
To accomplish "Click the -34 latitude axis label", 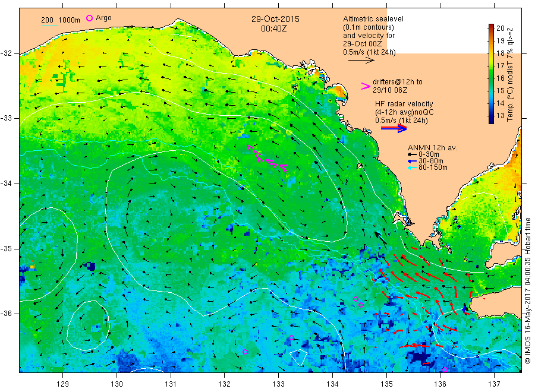I will [6, 184].
